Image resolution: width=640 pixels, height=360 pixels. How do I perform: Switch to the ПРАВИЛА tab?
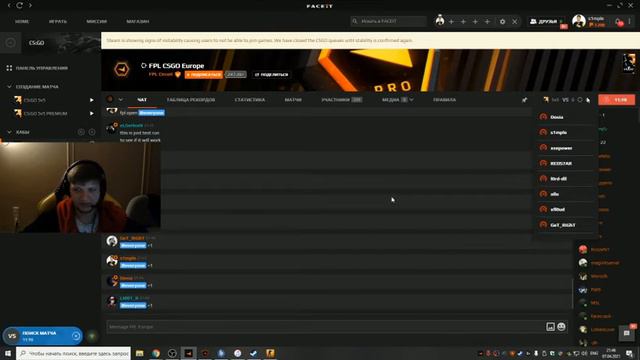click(x=444, y=100)
